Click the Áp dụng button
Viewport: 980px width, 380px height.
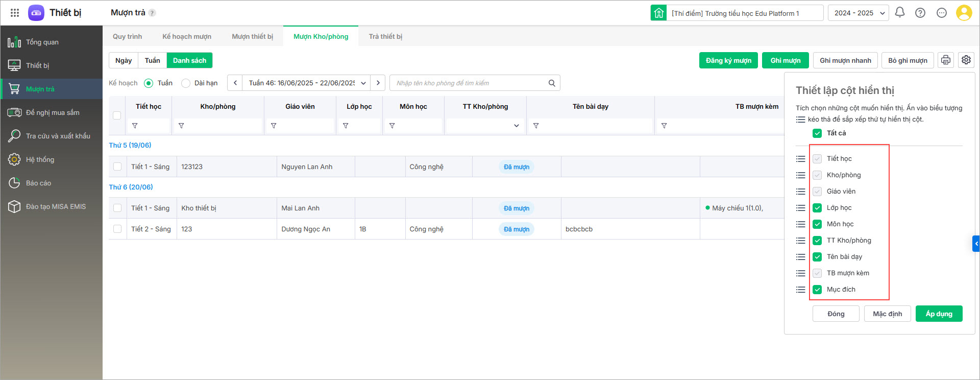(x=939, y=314)
